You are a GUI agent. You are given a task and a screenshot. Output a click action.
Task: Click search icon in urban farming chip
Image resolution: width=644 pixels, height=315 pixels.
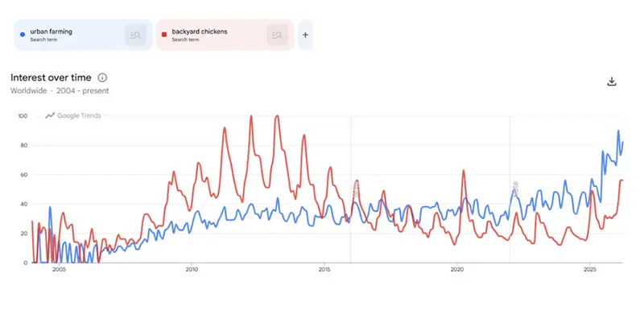click(x=135, y=35)
